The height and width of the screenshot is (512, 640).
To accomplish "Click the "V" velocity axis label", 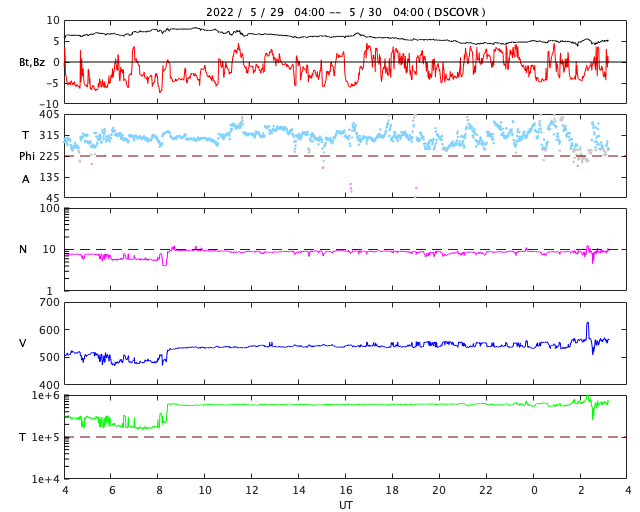I will (x=23, y=343).
